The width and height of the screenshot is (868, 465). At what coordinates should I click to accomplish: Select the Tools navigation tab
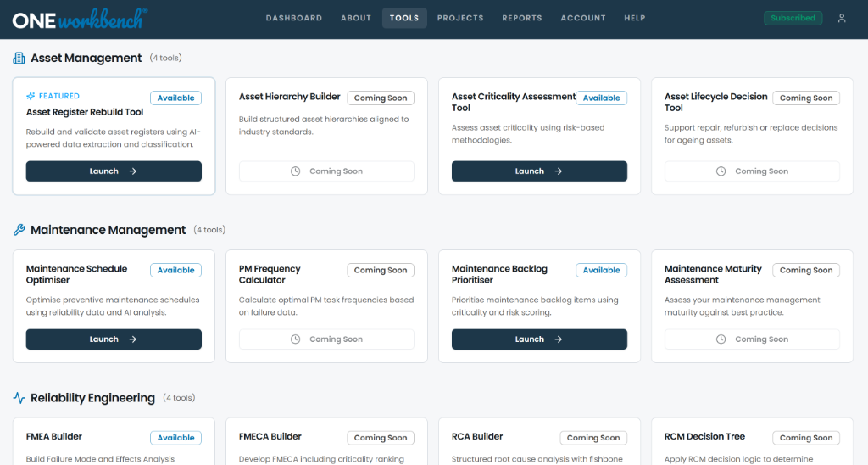(x=404, y=19)
